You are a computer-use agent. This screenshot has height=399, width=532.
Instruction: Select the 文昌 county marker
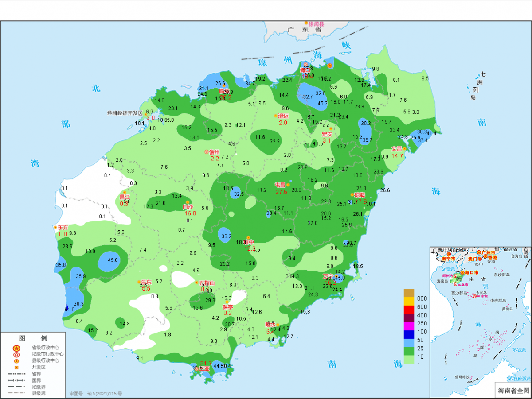(x=404, y=149)
